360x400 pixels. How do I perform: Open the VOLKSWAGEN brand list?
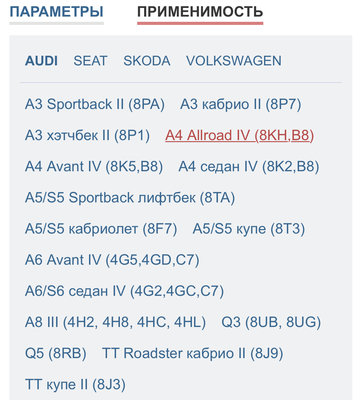(x=234, y=61)
